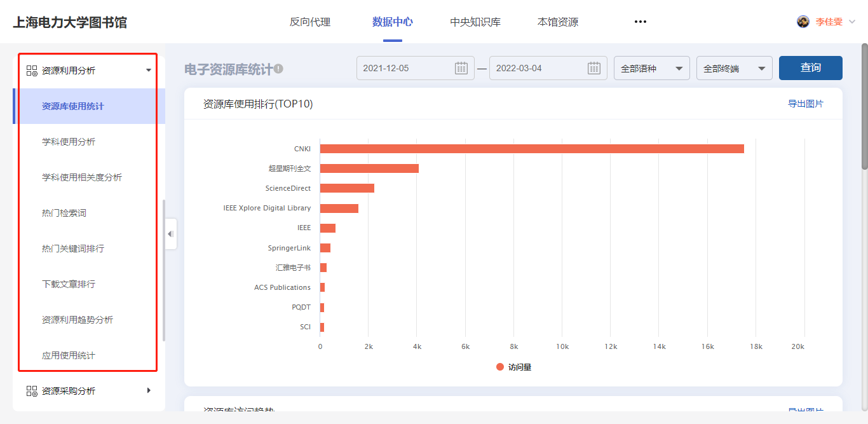Viewport: 868px width, 424px height.
Task: Click the 查询 query button
Action: click(811, 68)
